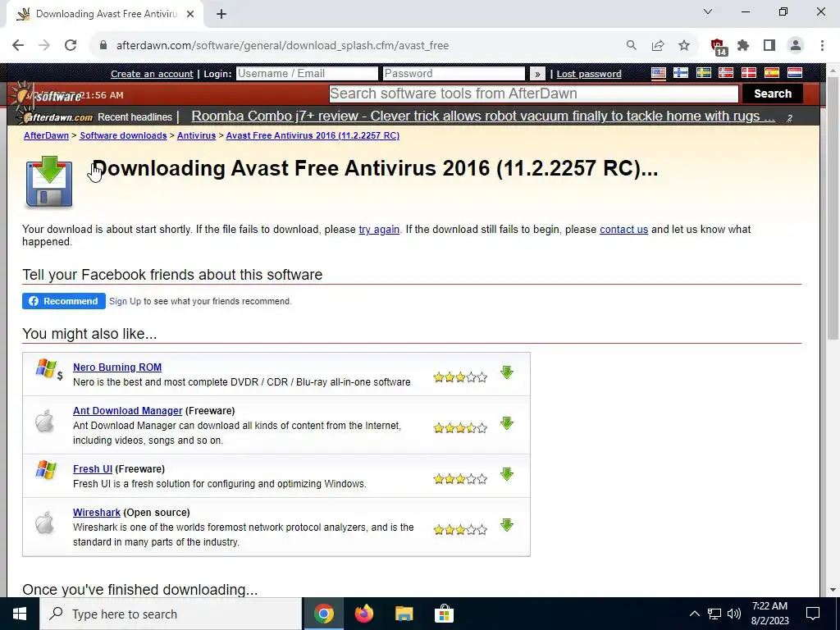This screenshot has width=840, height=630.
Task: Open Firefox from the taskbar
Action: (363, 614)
